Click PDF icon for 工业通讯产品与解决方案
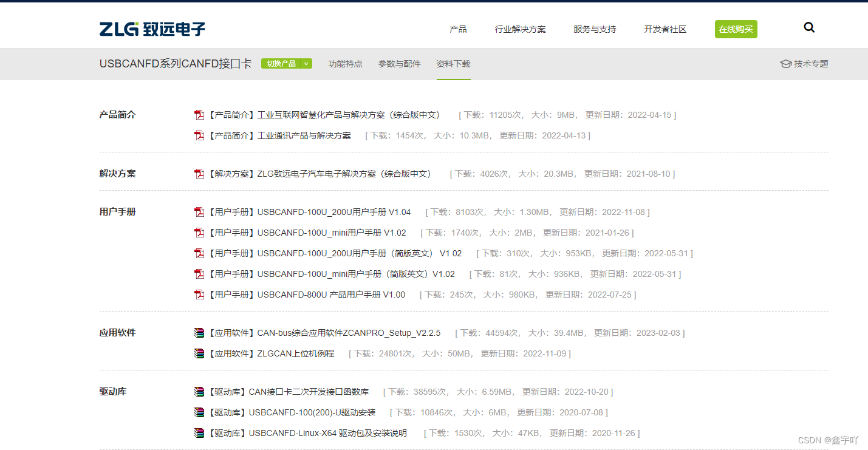 (x=199, y=135)
